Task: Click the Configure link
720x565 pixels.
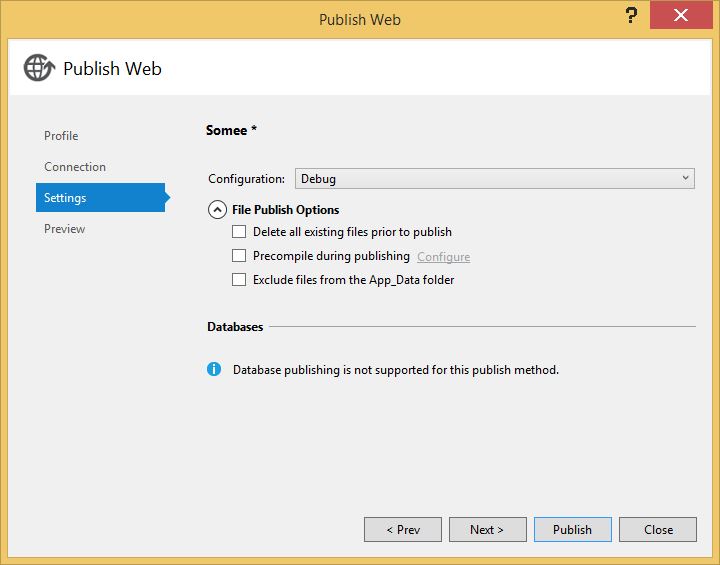Action: 444,257
